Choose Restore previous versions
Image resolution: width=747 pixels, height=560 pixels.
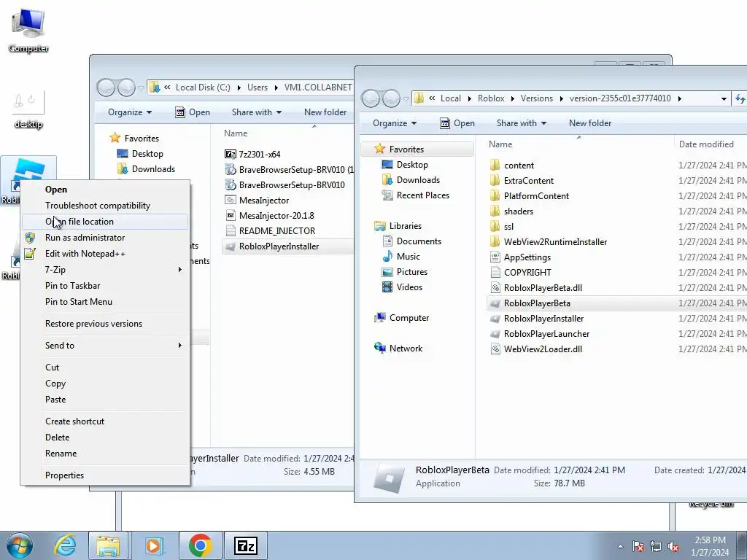(105, 324)
